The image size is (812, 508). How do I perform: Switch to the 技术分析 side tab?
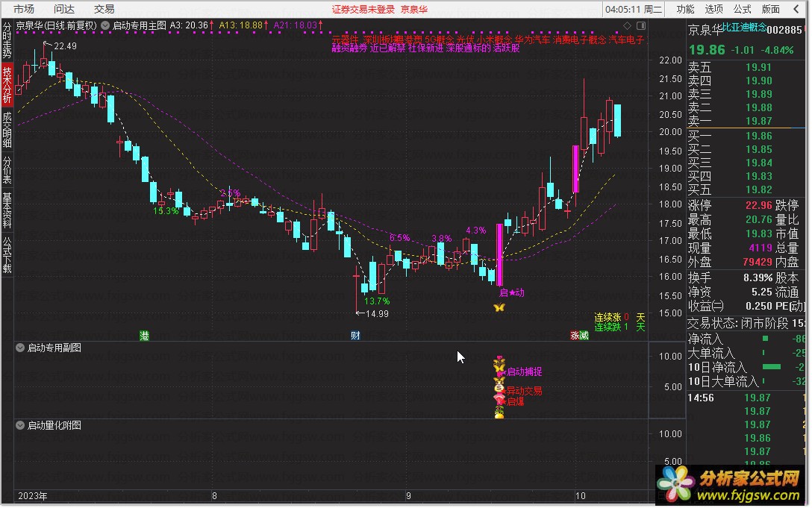pyautogui.click(x=7, y=85)
